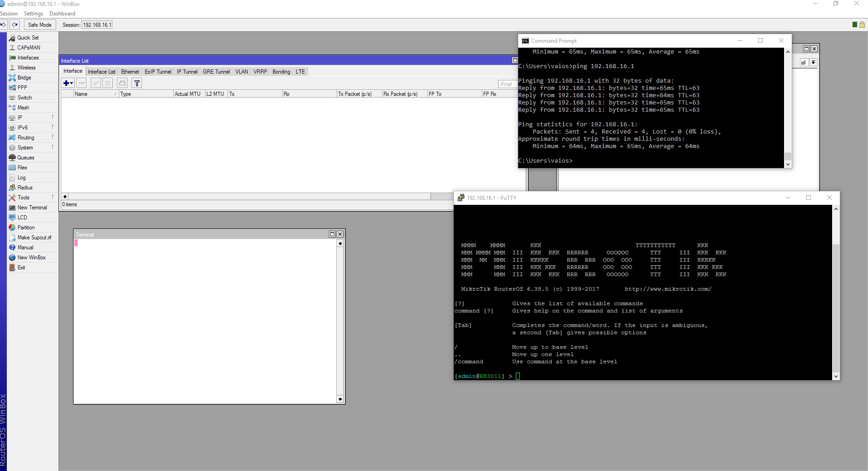Sort interfaces by Type column
868x471 pixels.
[x=146, y=94]
